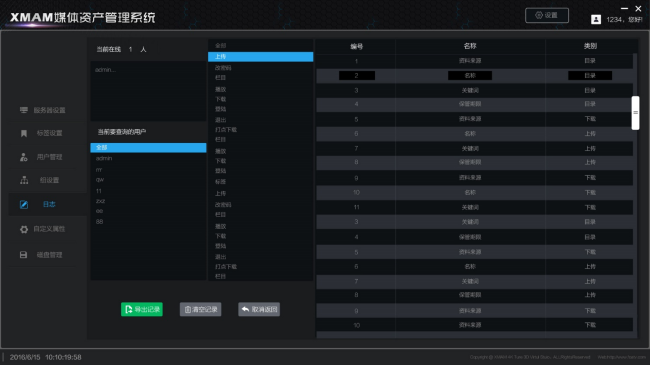Image resolution: width=650 pixels, height=366 pixels.
Task: Click the user avatar icon beside 1234
Action: [x=596, y=19]
